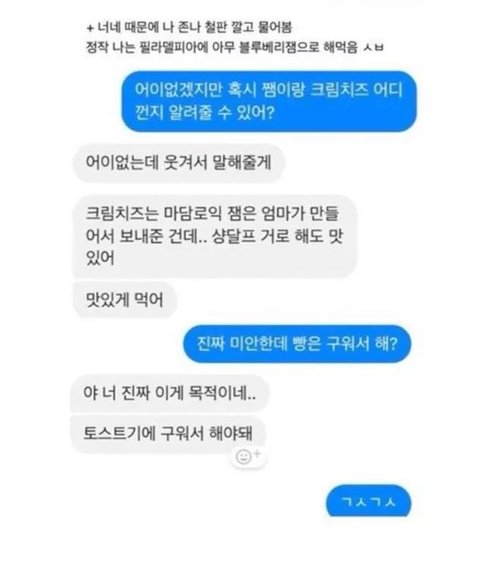Tap the message 야 너 진짜 이게 목적이네..
Image resolution: width=480 pixels, height=579 pixels.
(169, 393)
